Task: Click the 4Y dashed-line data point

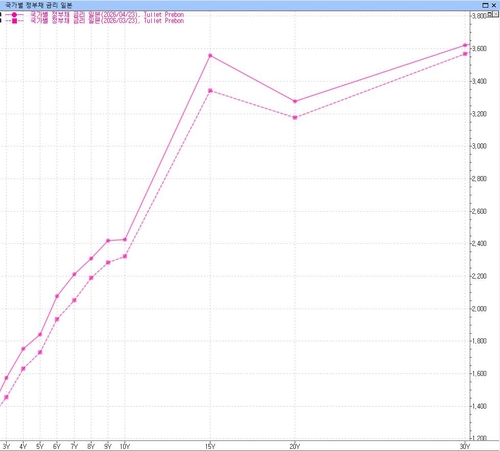Action: click(x=23, y=369)
